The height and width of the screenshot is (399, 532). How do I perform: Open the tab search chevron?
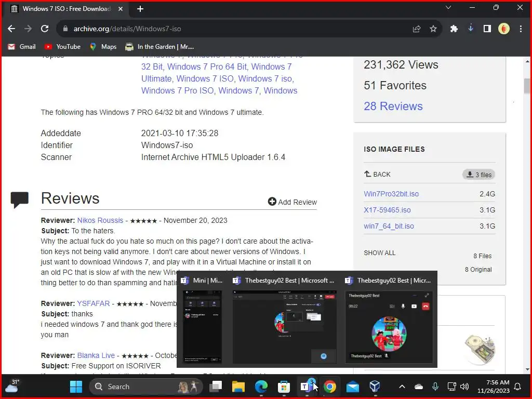tap(448, 7)
